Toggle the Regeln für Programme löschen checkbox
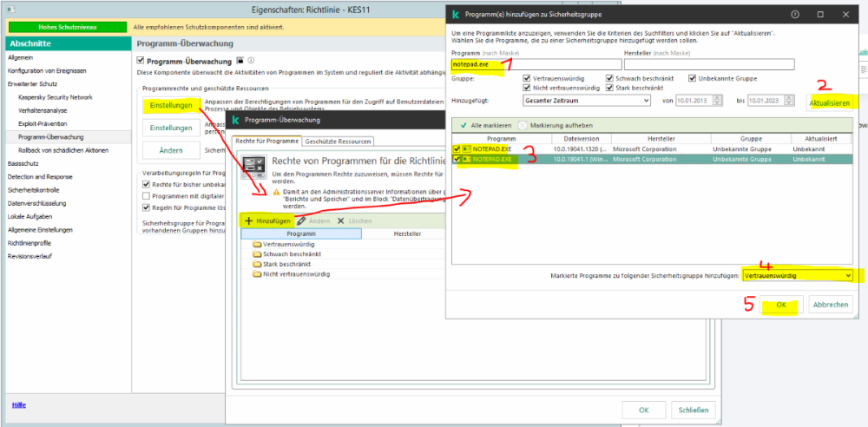The width and height of the screenshot is (868, 427). [x=146, y=208]
